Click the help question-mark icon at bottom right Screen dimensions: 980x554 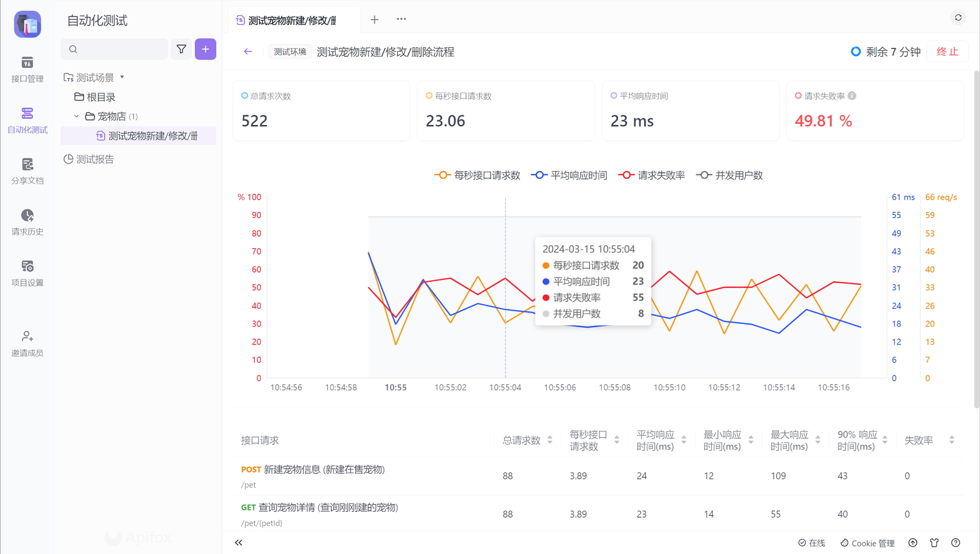(955, 542)
